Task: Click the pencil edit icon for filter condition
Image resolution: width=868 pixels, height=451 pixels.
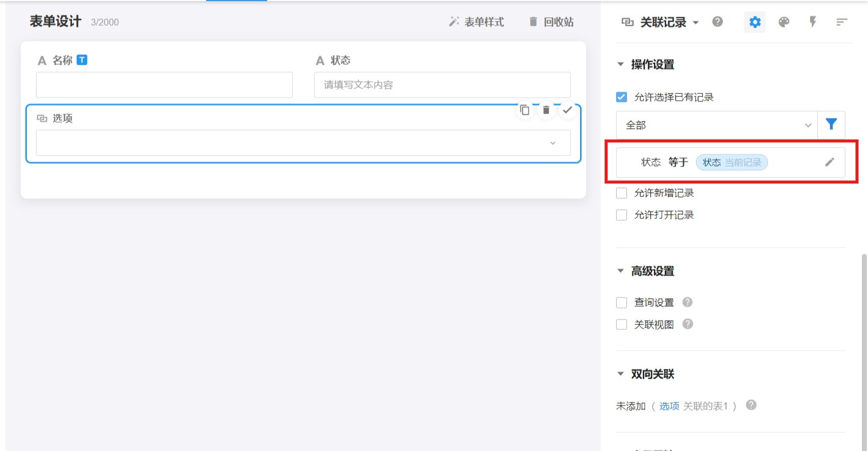Action: pyautogui.click(x=830, y=162)
